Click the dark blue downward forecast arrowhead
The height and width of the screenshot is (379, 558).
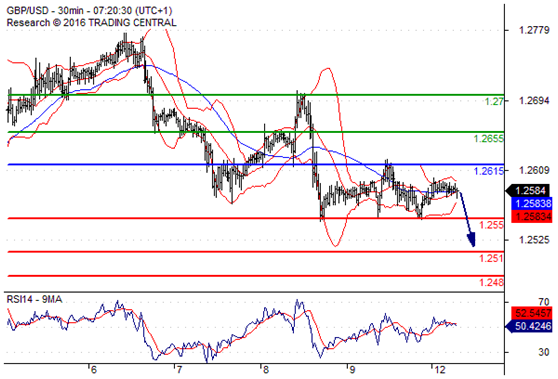coord(472,239)
